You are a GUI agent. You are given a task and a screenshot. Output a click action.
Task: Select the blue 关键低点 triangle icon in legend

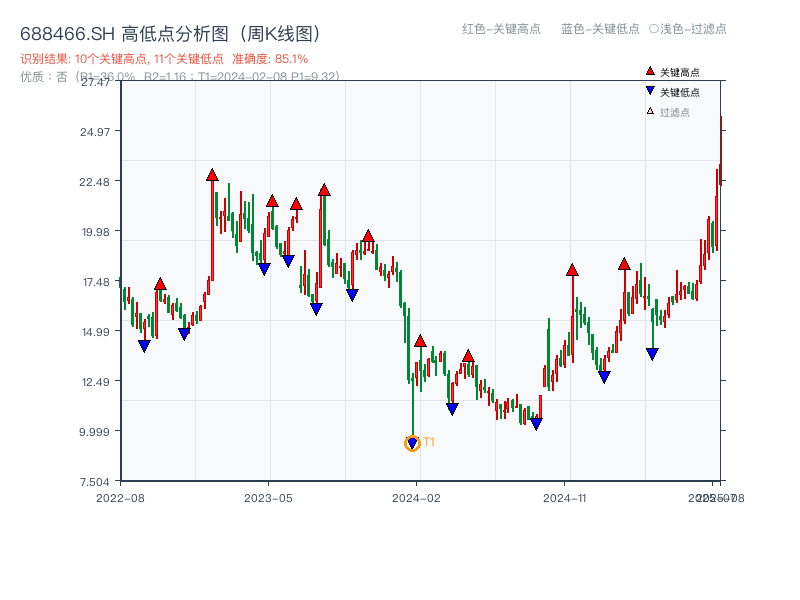coord(650,90)
